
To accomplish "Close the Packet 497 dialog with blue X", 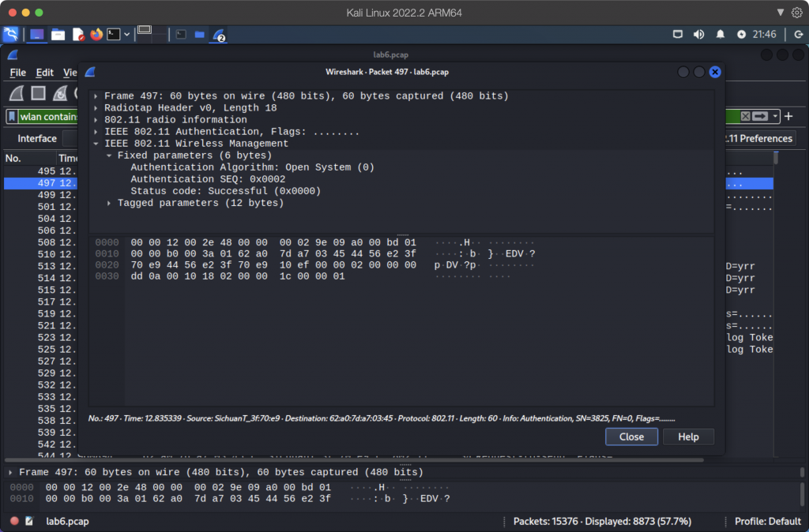I will pos(714,72).
